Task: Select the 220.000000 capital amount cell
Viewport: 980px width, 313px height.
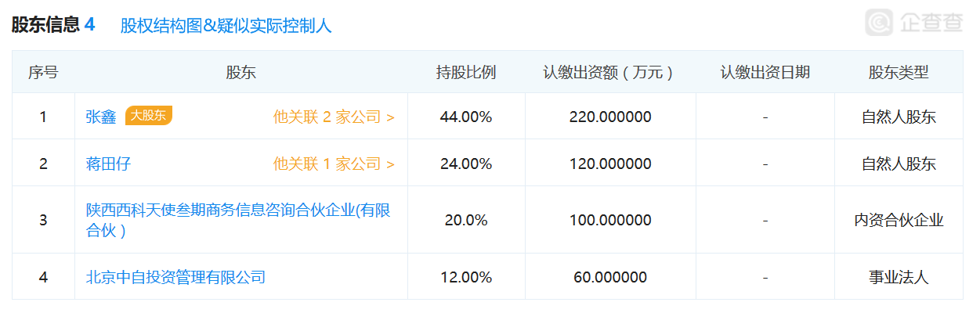Action: (x=610, y=117)
